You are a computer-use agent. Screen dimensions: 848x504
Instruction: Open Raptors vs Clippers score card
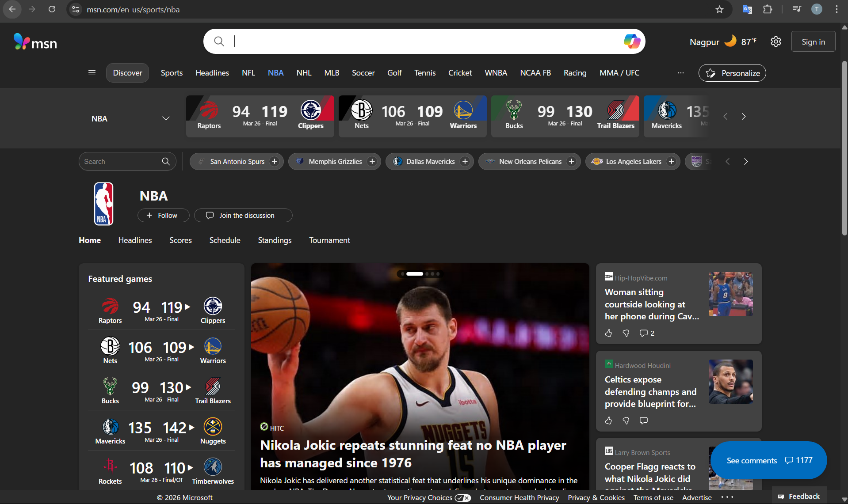(260, 116)
